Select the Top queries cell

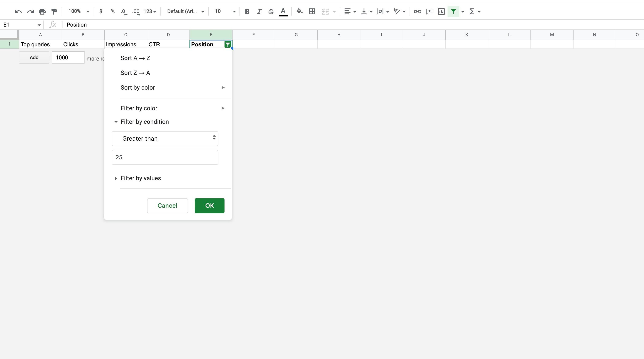(x=41, y=44)
